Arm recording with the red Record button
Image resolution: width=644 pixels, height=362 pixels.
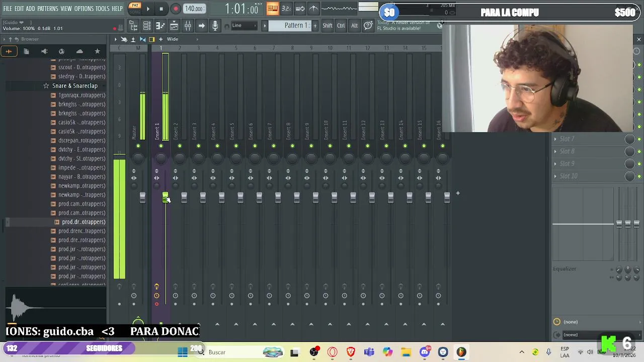[176, 9]
